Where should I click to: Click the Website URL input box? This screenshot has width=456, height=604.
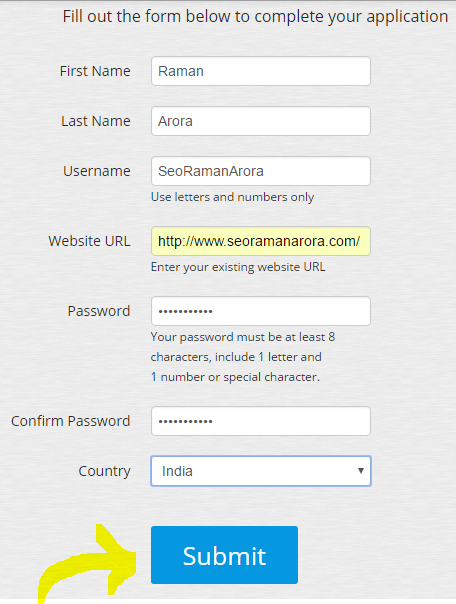[x=261, y=241]
